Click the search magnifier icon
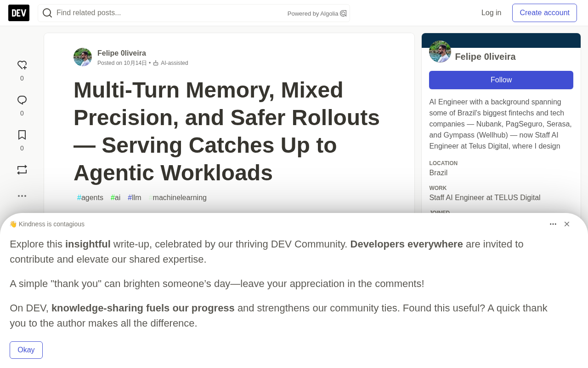The image size is (588, 368). [47, 13]
